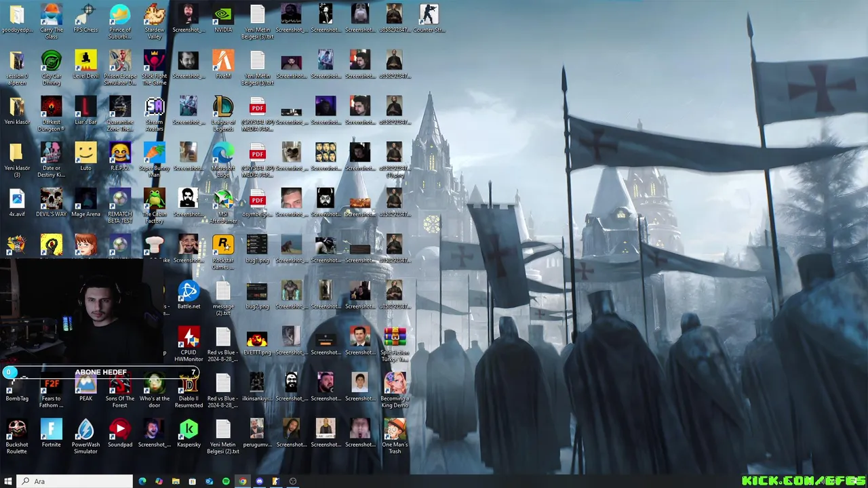Open Stick Fight The Game shortcut

pyautogui.click(x=155, y=67)
